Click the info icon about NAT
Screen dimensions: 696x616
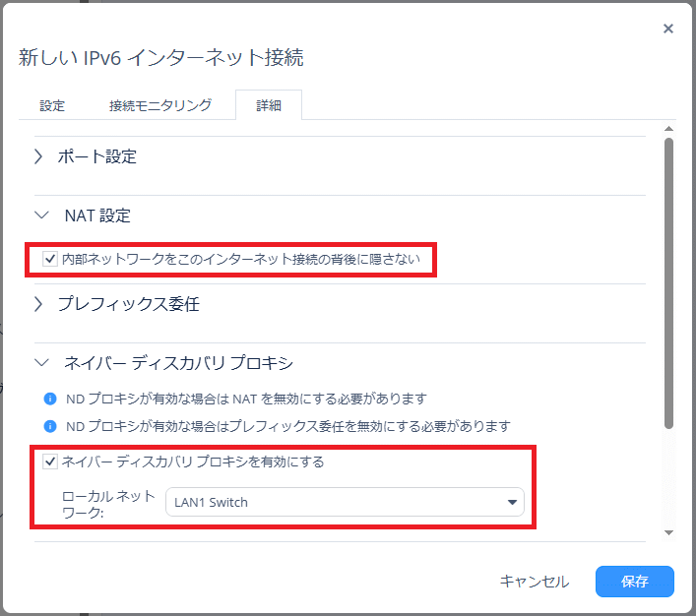pos(50,400)
